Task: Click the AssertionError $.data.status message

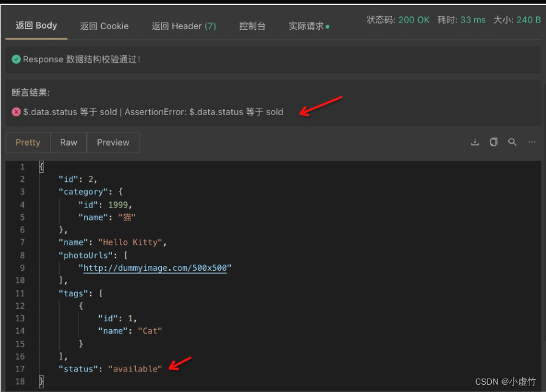Action: (x=204, y=112)
